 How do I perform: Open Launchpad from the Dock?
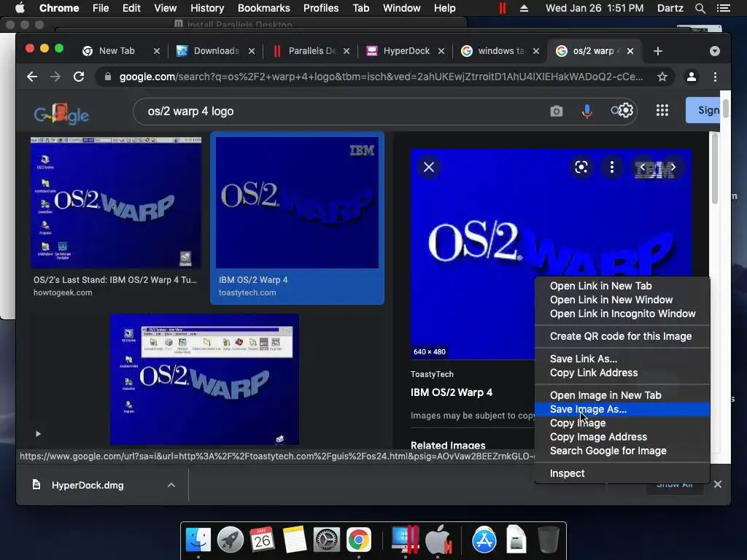[230, 540]
